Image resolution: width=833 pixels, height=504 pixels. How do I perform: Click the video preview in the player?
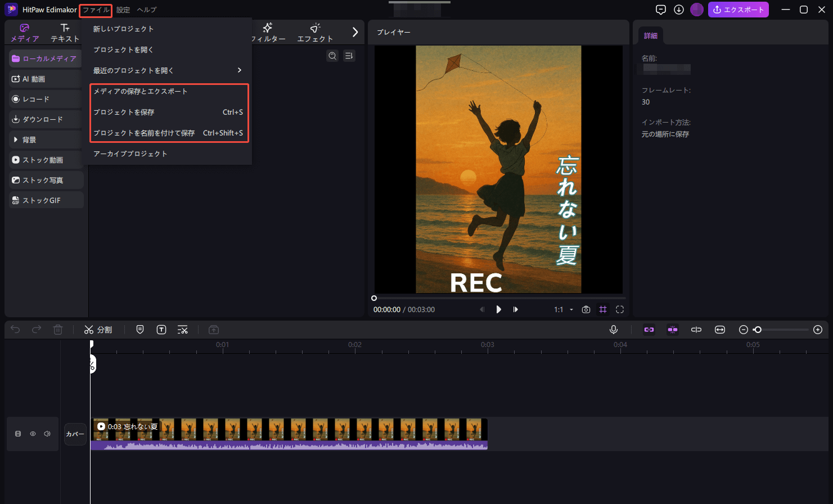tap(498, 169)
